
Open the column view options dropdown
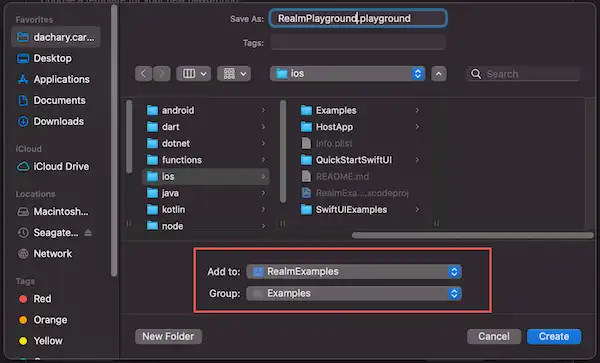[x=194, y=73]
